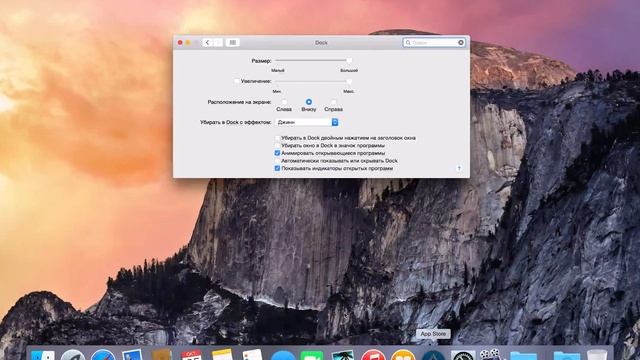Click the App Store tooltip label

coord(433,334)
